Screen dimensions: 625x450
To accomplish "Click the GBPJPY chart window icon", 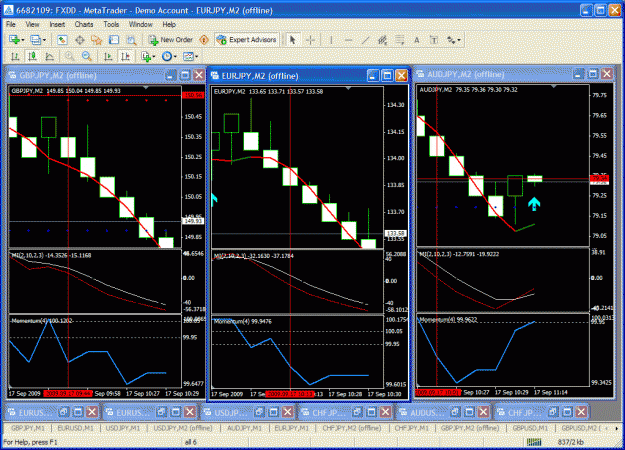I will click(x=13, y=75).
